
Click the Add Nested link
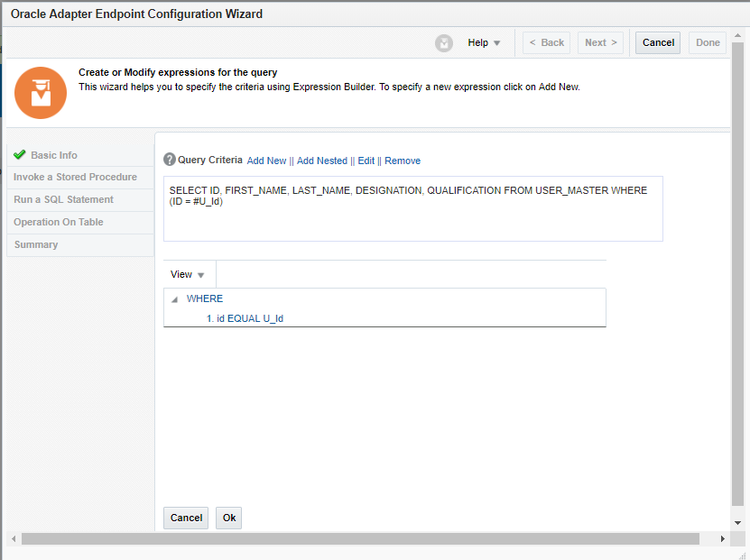321,161
